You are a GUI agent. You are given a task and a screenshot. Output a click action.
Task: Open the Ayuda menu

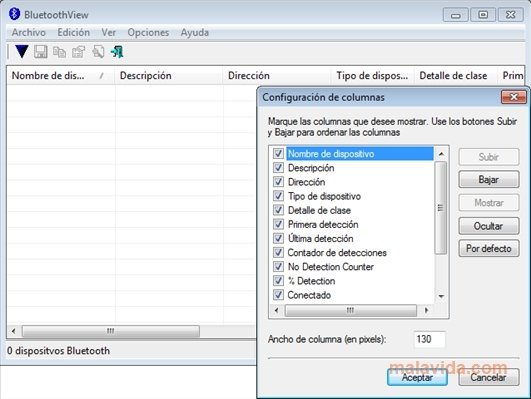coord(195,33)
